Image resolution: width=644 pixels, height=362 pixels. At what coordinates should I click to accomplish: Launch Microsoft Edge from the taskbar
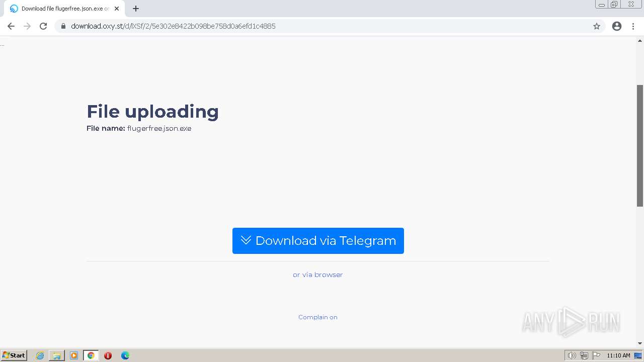point(125,355)
